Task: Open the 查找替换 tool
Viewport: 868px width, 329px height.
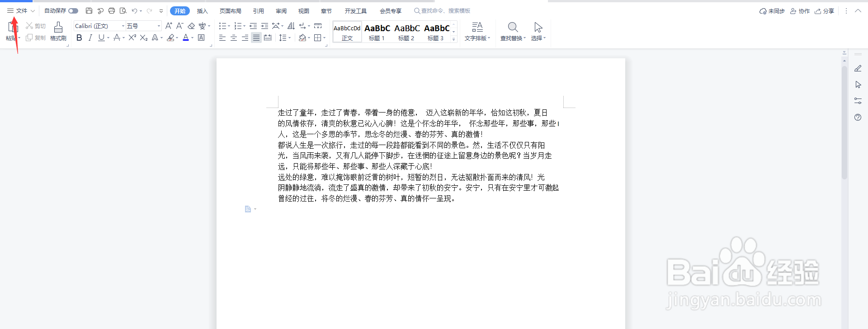Action: tap(513, 32)
